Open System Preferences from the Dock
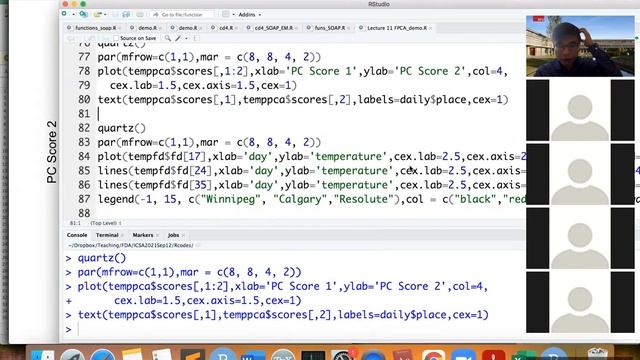Viewport: 640px width, 360px height. 343,354
